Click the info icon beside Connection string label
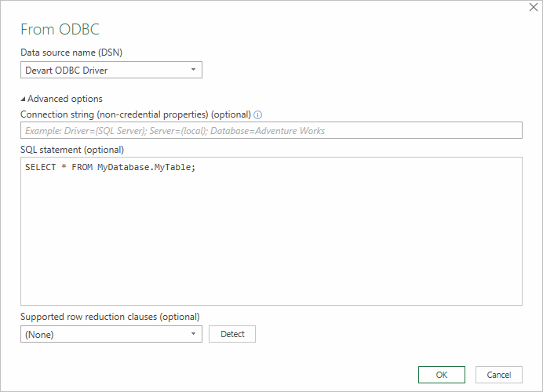Viewport: 543px width, 392px height. [x=258, y=114]
